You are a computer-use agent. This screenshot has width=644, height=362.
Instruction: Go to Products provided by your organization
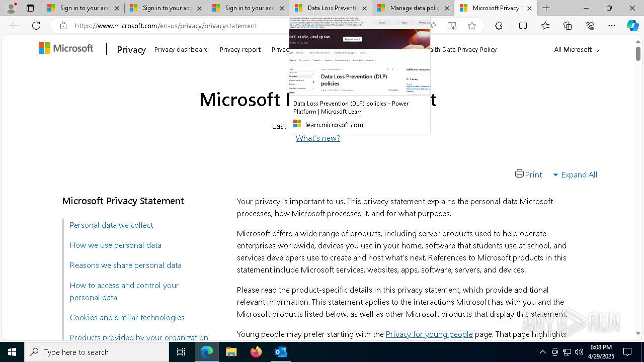(x=139, y=337)
